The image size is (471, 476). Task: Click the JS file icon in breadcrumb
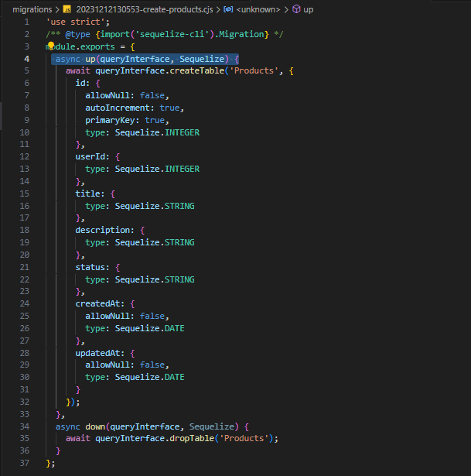point(67,9)
